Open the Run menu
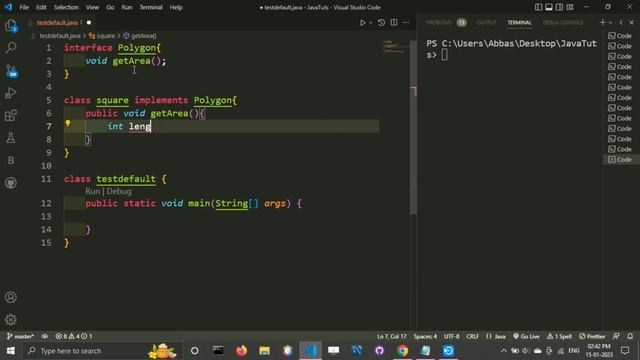The image size is (640, 360). tap(127, 7)
